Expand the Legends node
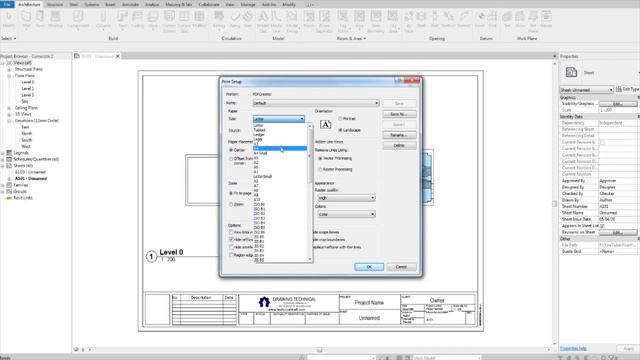640x360 pixels. tap(3, 153)
